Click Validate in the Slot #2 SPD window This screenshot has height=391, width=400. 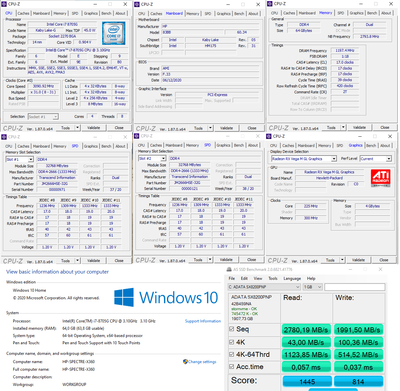[x=226, y=259]
